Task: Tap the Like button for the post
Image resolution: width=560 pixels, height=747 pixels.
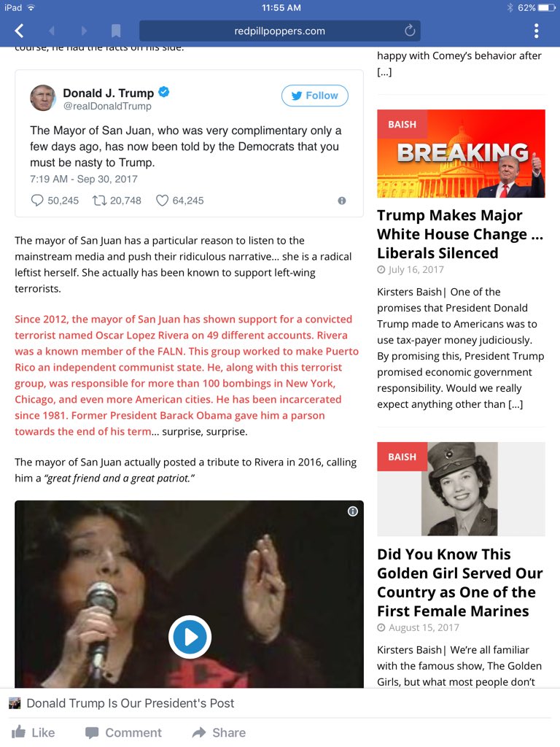Action: [x=34, y=732]
